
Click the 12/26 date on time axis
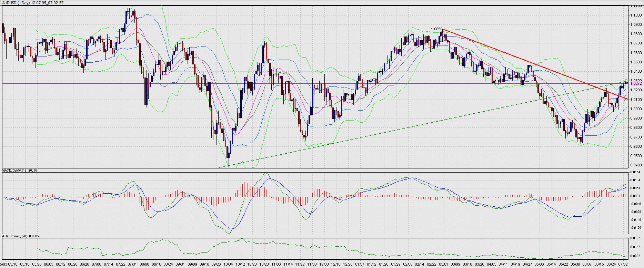point(348,265)
